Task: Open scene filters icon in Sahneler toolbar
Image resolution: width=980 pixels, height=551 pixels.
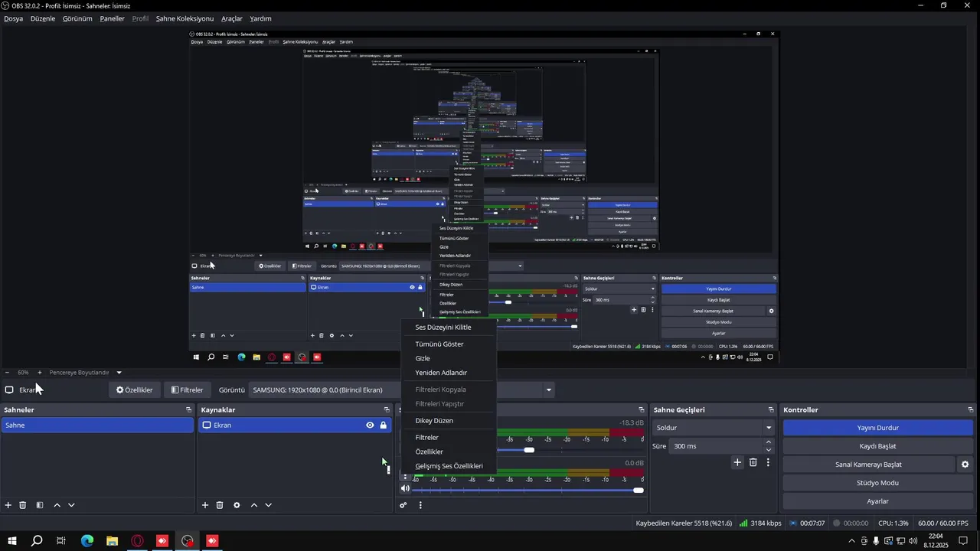Action: pos(39,505)
